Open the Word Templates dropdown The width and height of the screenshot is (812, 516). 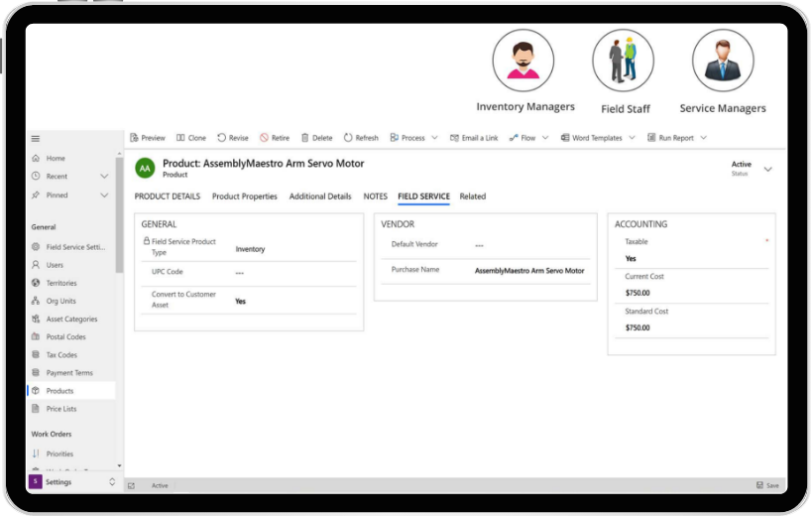click(x=632, y=138)
